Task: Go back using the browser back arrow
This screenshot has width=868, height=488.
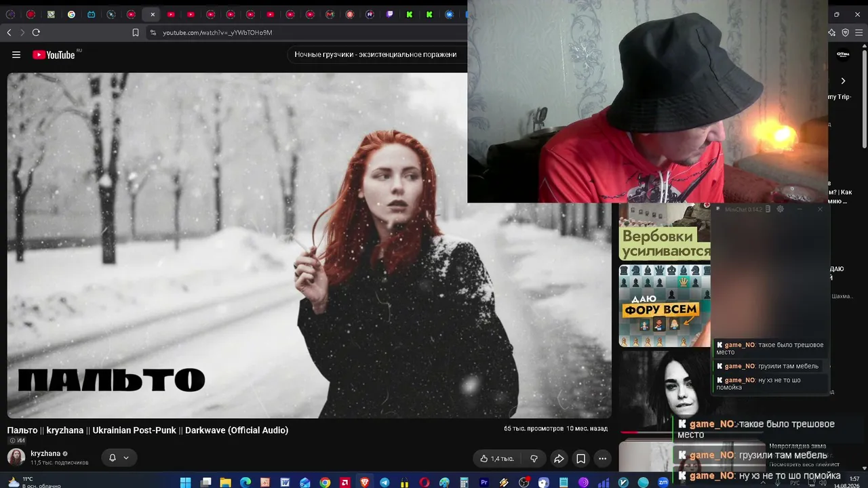Action: (x=9, y=33)
